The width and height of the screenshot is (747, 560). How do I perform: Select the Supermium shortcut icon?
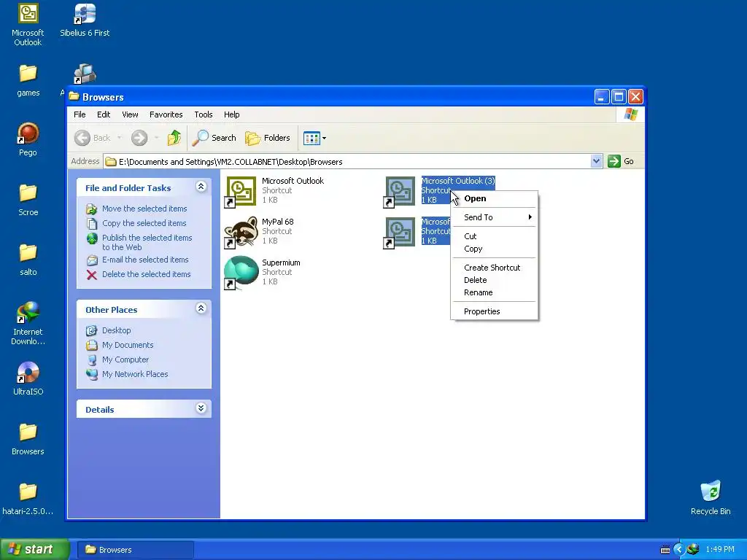pyautogui.click(x=241, y=273)
